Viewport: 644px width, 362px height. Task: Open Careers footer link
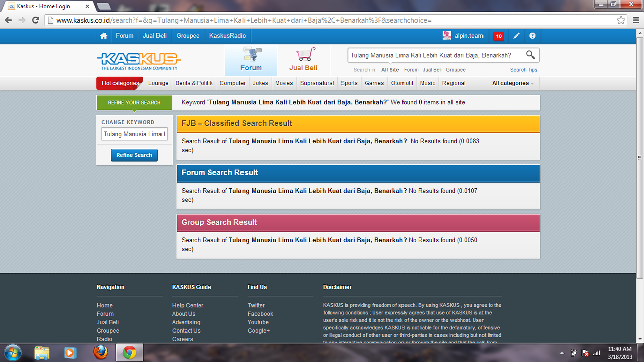pos(183,339)
